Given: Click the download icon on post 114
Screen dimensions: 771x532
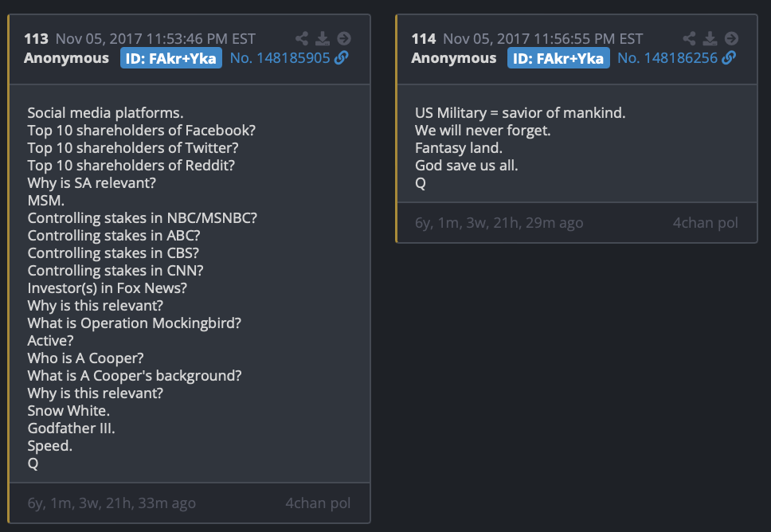Looking at the screenshot, I should tap(710, 38).
